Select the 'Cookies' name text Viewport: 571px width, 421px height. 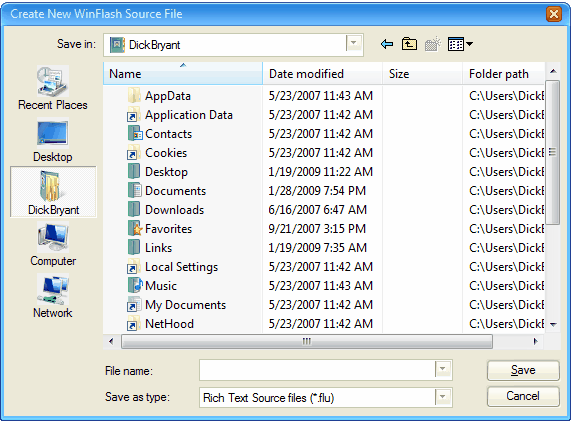[x=166, y=153]
